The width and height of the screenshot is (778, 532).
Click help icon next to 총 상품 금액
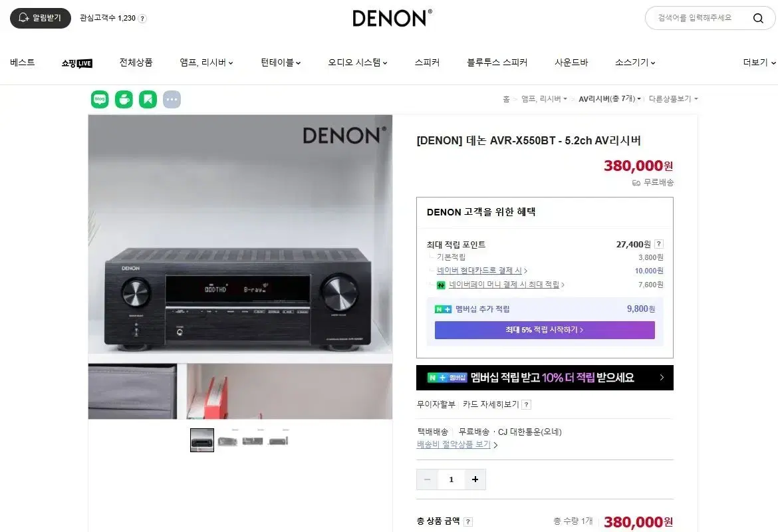click(468, 521)
